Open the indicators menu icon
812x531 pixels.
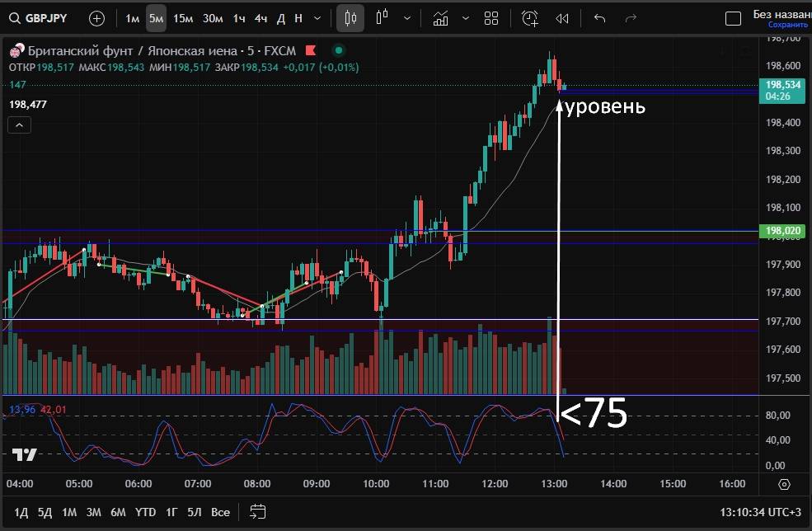tap(441, 18)
